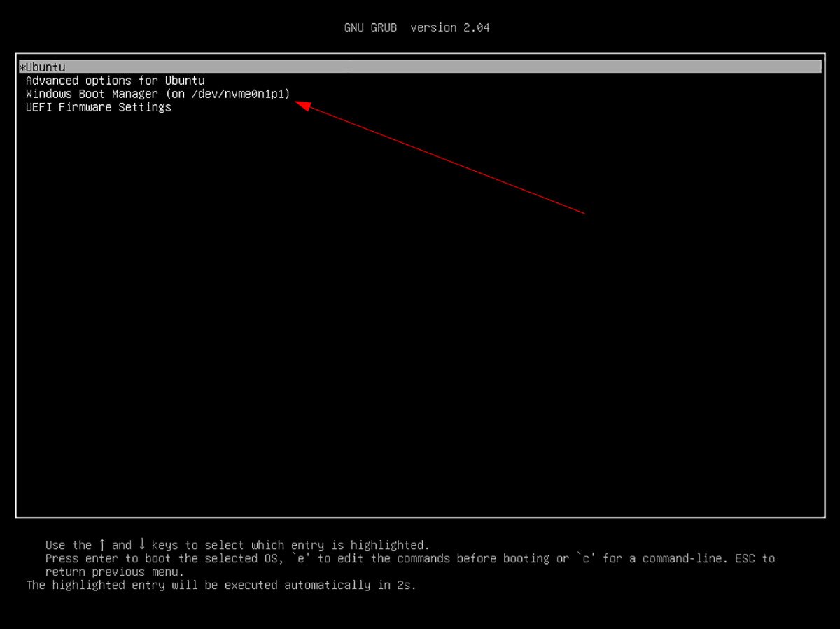Click the GNU GRUB version 2.04 title
840x629 pixels.
(416, 27)
